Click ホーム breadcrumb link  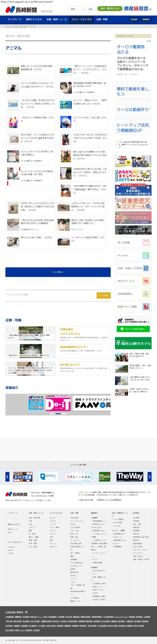[8, 26]
